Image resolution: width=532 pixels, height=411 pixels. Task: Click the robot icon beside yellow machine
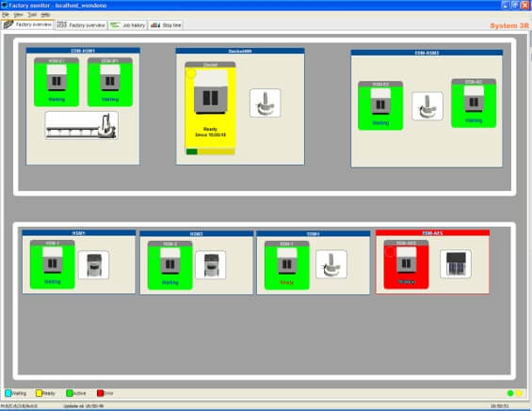[x=266, y=103]
